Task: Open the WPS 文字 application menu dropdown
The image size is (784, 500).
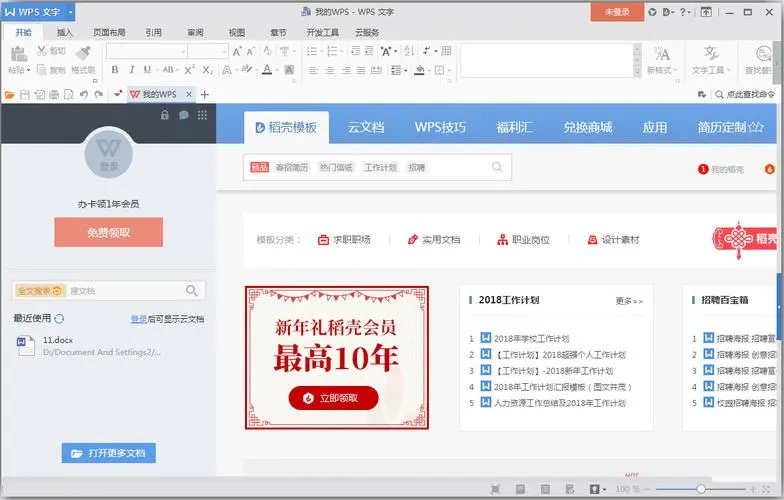Action: 71,11
